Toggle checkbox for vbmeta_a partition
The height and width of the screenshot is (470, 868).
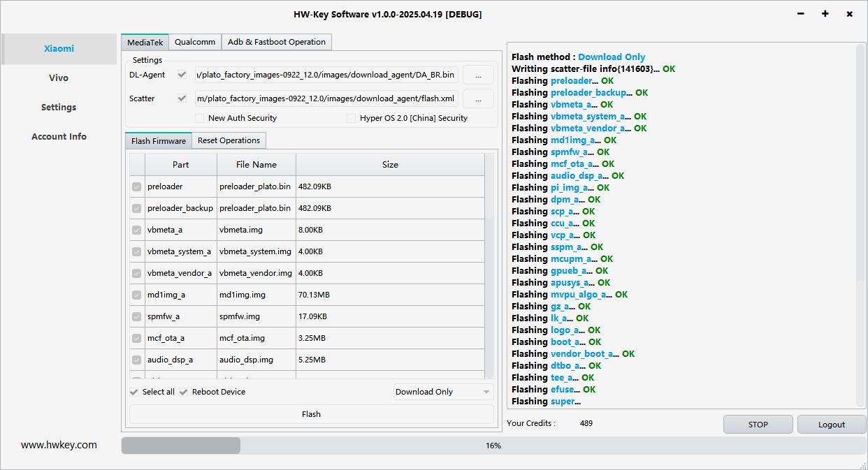(137, 230)
